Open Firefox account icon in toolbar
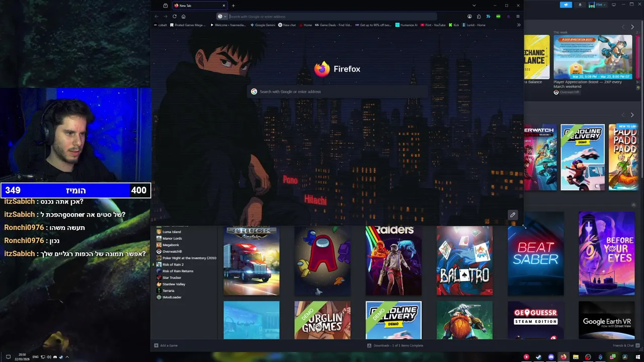The height and width of the screenshot is (362, 644). tap(469, 16)
